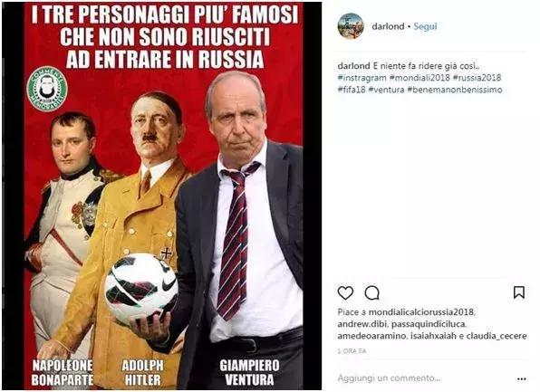The image size is (540, 392).
Task: Click the 1 ORA FA timestamp
Action: [x=352, y=351]
